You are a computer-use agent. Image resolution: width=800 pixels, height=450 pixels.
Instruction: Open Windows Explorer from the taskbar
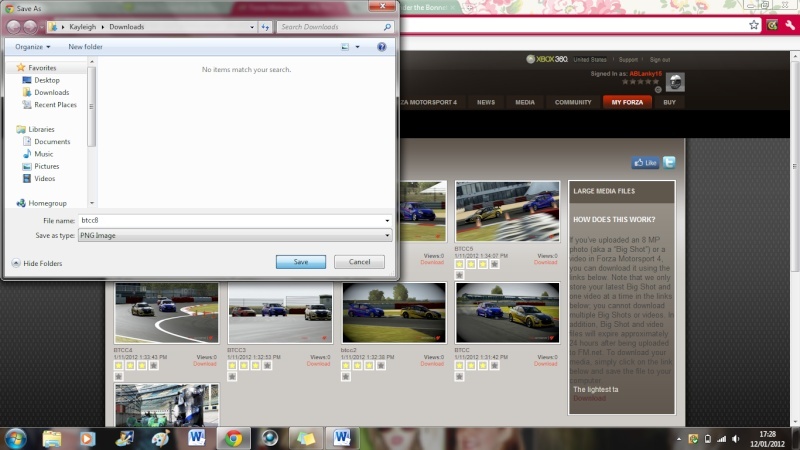pos(52,438)
